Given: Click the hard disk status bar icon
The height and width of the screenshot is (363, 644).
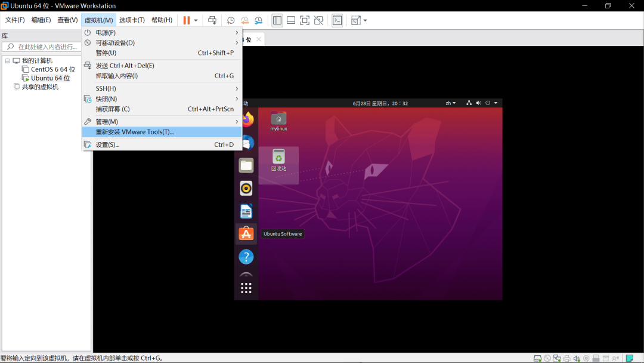Looking at the screenshot, I should coord(537,358).
